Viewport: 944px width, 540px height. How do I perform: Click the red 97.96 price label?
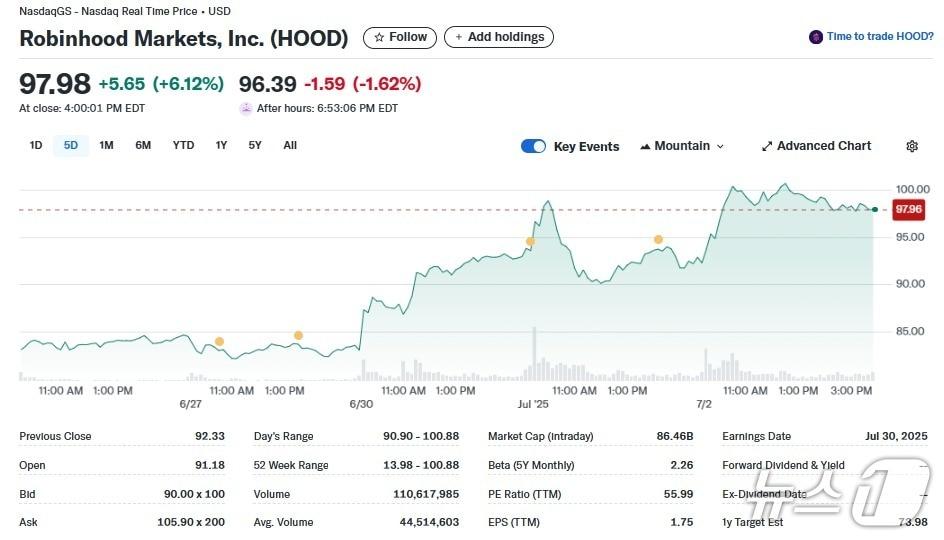coord(909,209)
